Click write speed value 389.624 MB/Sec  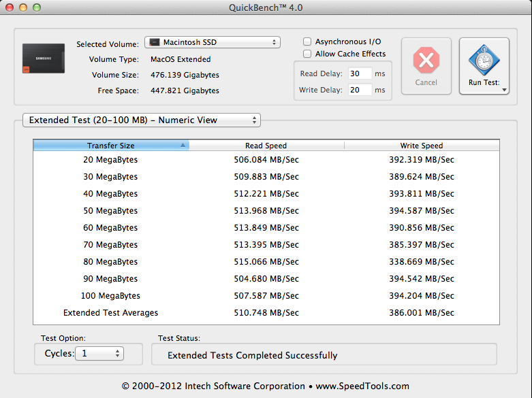(422, 177)
